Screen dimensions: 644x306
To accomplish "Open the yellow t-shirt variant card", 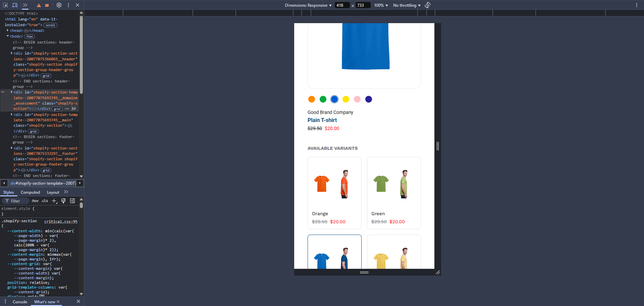I will click(394, 252).
